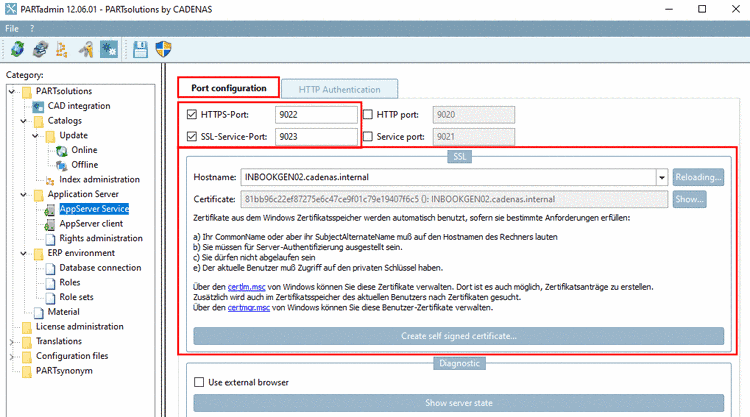750x417 pixels.
Task: Select Role sets tree item
Action: 76,297
